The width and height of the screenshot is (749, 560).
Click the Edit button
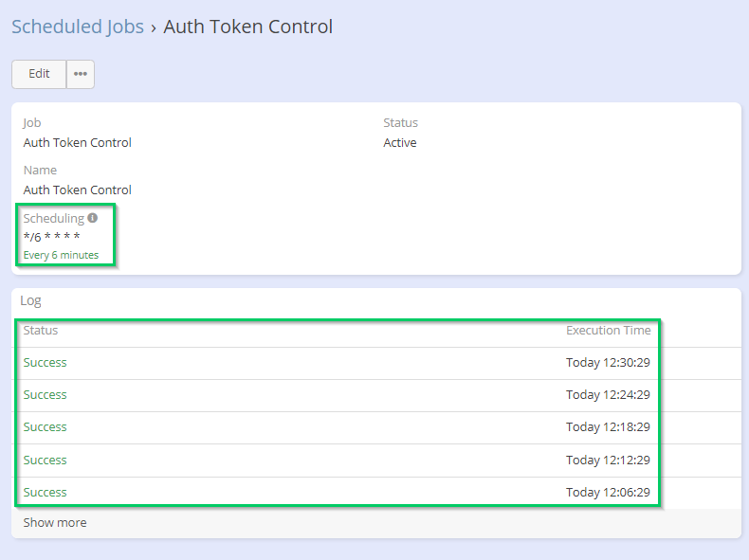tap(39, 74)
